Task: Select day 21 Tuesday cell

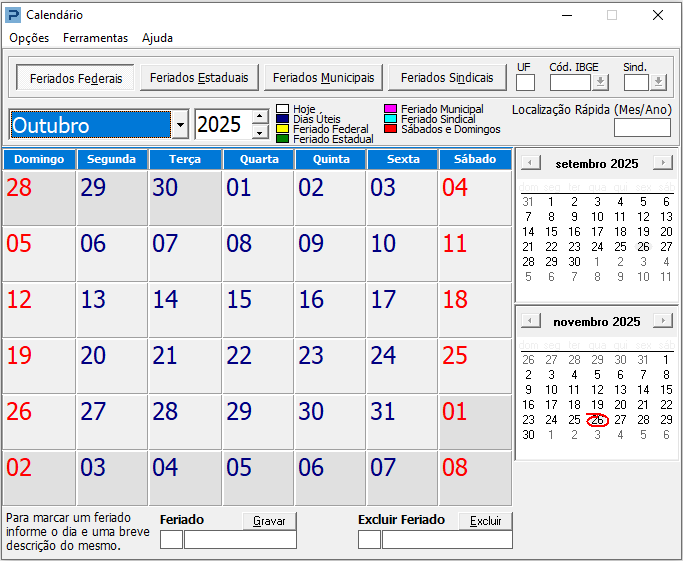Action: point(185,366)
